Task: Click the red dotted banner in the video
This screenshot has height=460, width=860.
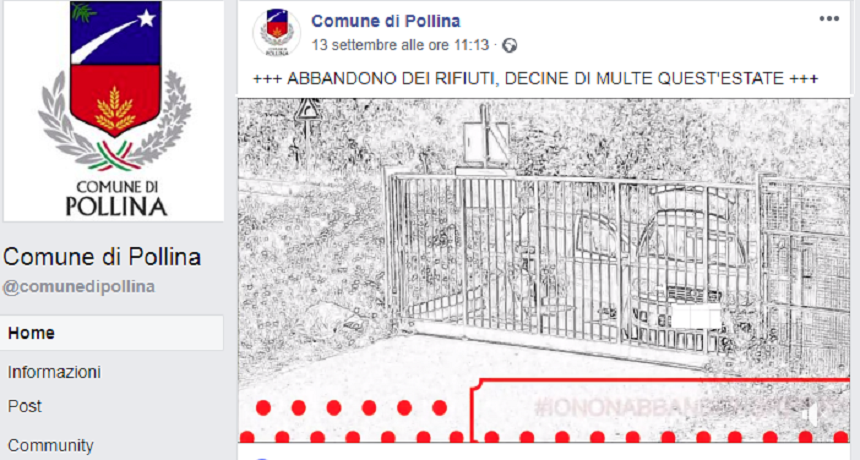Action: [544, 410]
